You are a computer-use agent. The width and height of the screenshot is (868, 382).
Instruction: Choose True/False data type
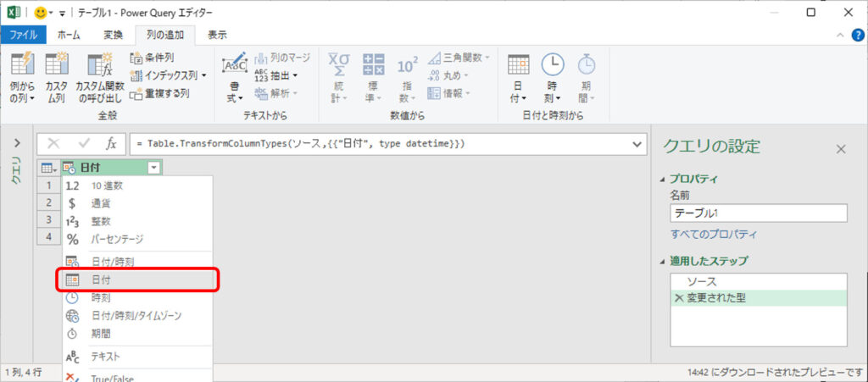(137, 378)
